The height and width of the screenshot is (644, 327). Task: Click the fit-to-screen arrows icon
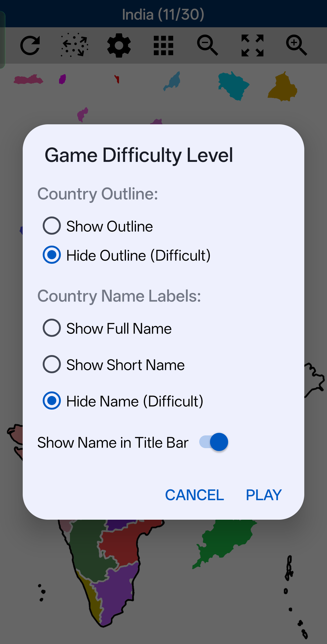pyautogui.click(x=252, y=45)
